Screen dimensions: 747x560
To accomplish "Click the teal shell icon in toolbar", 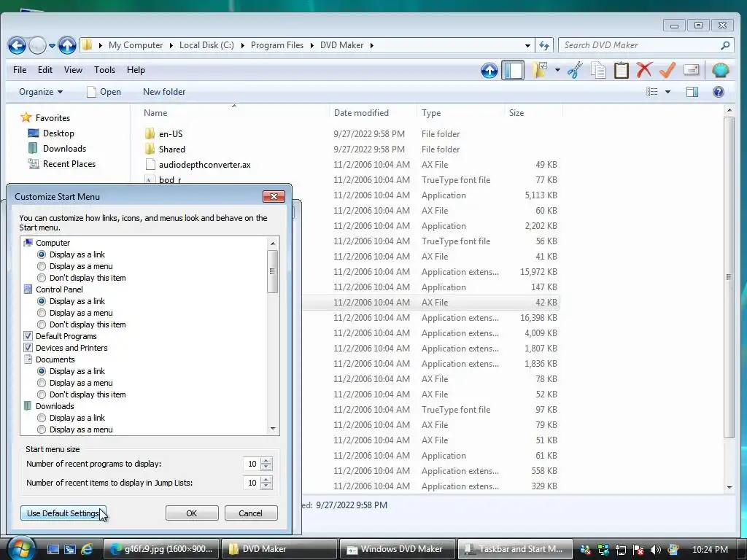I will (x=720, y=70).
